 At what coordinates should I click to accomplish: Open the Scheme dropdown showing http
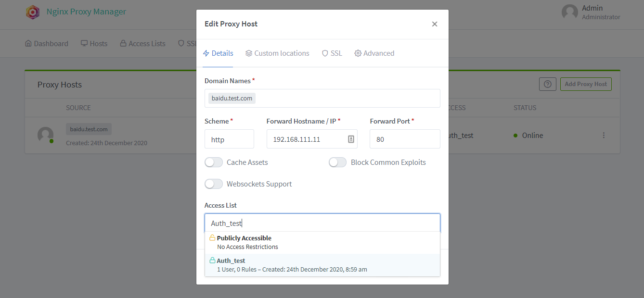tap(229, 139)
